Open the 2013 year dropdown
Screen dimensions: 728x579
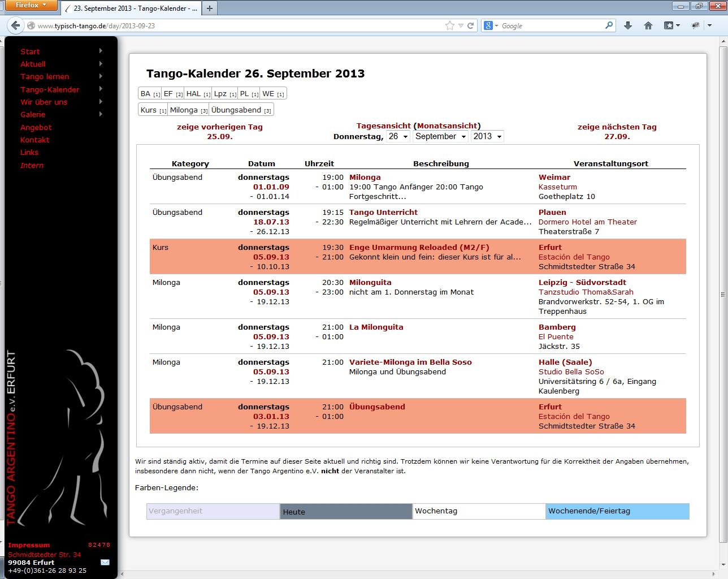(x=487, y=136)
